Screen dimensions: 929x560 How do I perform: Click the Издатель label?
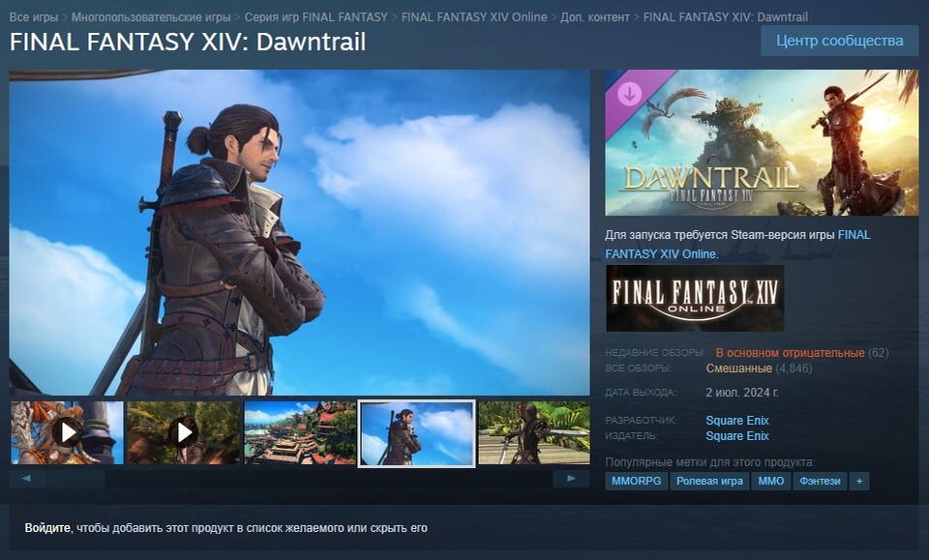[x=631, y=435]
